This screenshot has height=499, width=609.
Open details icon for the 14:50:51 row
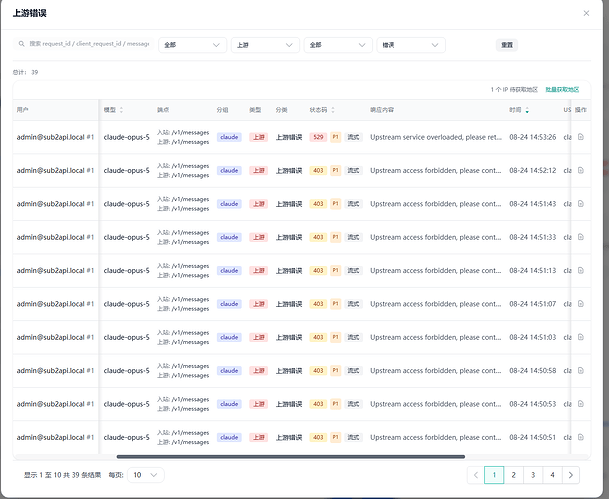(581, 437)
